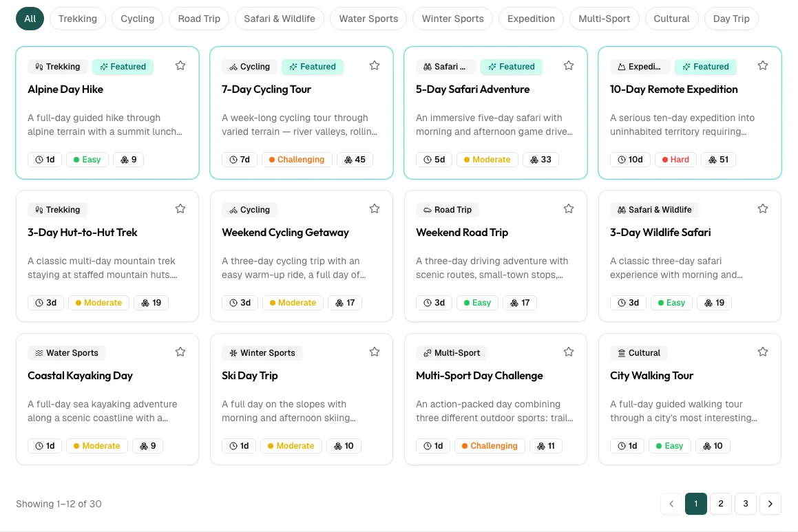Switch to the All filter
Image resolution: width=798 pixels, height=532 pixels.
(30, 19)
